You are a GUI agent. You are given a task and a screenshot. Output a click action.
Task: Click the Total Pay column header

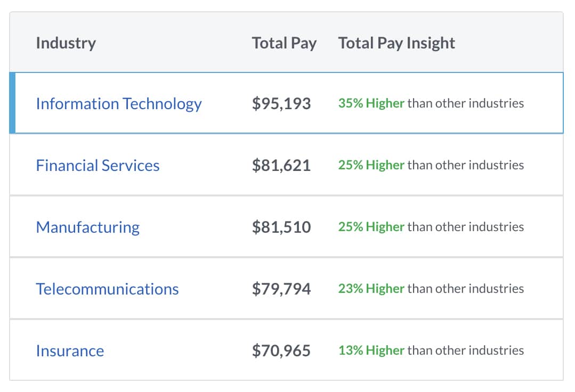284,43
